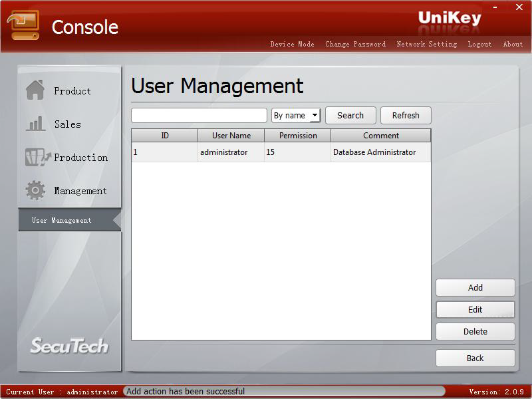Open Network Setting in top menu
Image resolution: width=532 pixels, height=399 pixels.
coord(427,44)
